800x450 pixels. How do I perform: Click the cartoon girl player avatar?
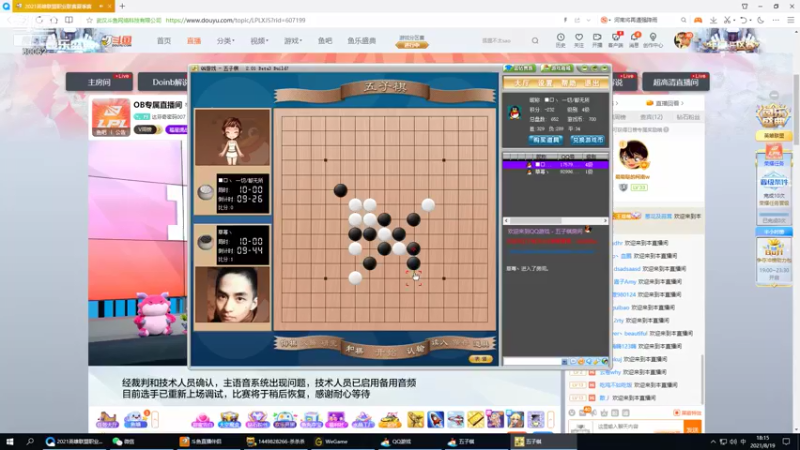(232, 137)
